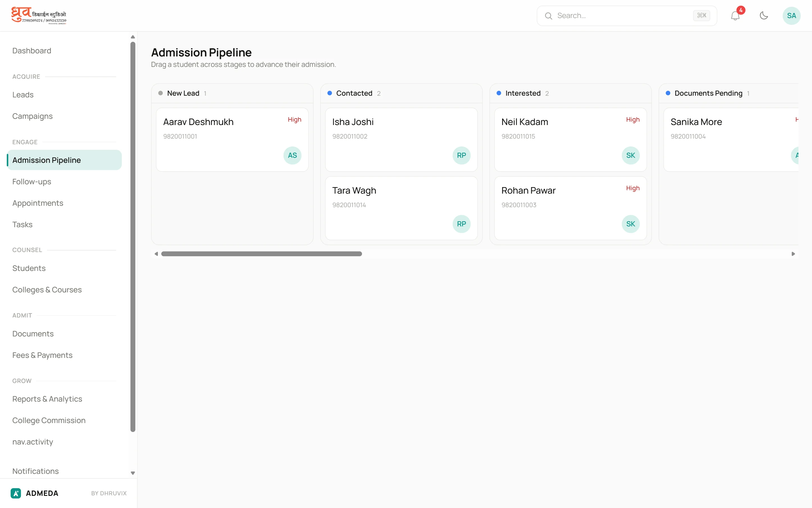Click the pipeline scroll left arrow
812x508 pixels.
coord(156,254)
